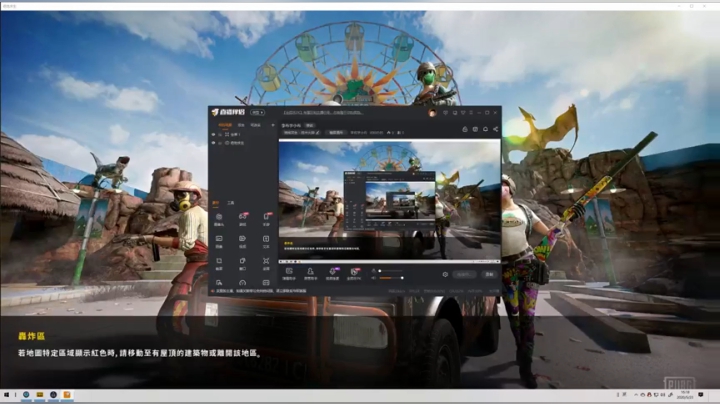Open the settings gear beside the start button
720x404 pixels.
coord(445,275)
